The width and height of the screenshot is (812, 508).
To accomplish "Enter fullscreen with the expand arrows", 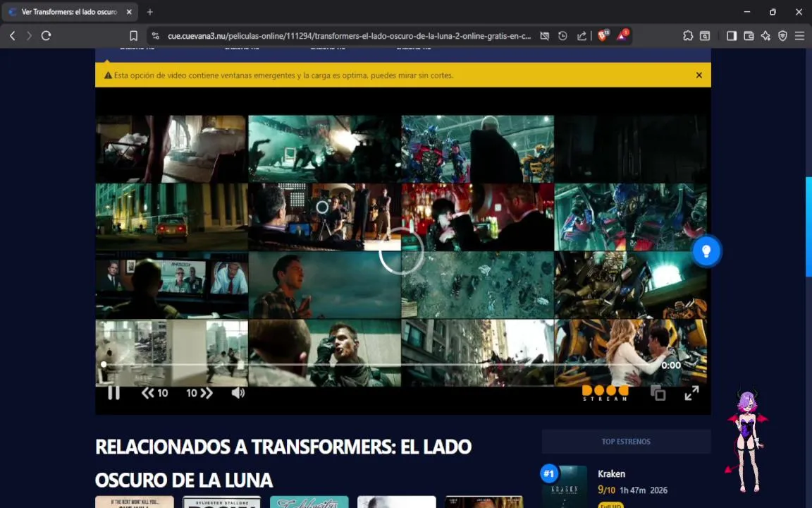I will click(692, 393).
